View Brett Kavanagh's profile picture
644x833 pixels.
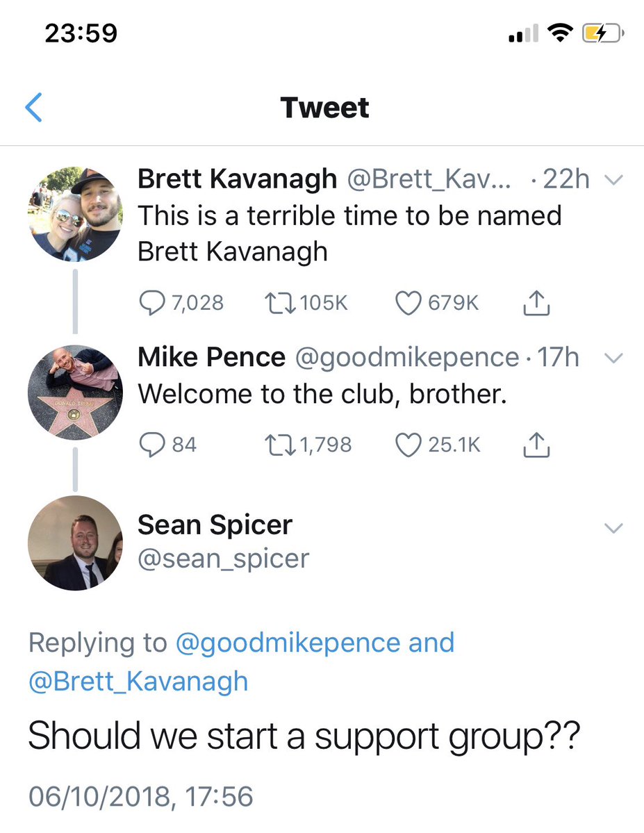76,214
